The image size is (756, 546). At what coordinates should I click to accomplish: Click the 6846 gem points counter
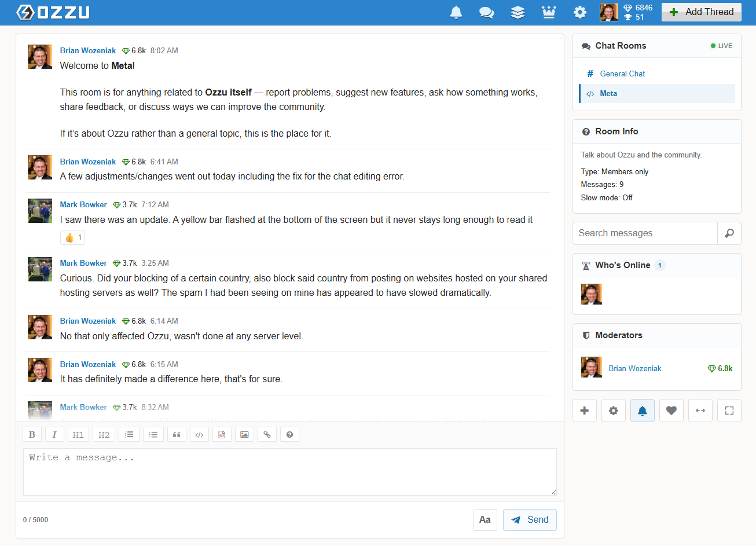click(638, 8)
